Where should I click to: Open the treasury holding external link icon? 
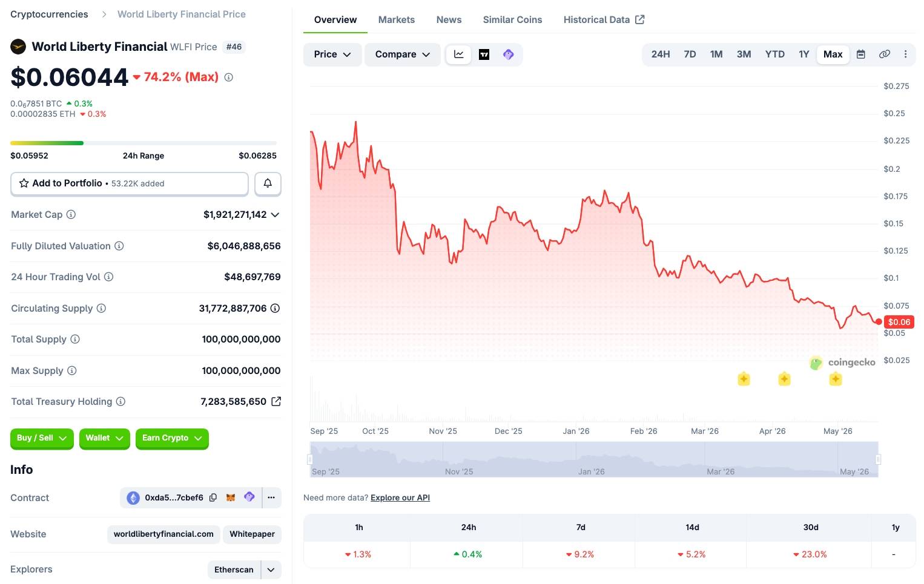pyautogui.click(x=276, y=401)
